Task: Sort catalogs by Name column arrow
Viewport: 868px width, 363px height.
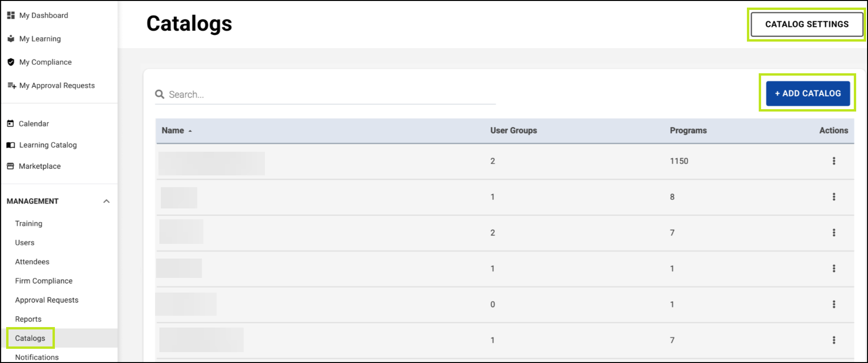Action: click(190, 131)
